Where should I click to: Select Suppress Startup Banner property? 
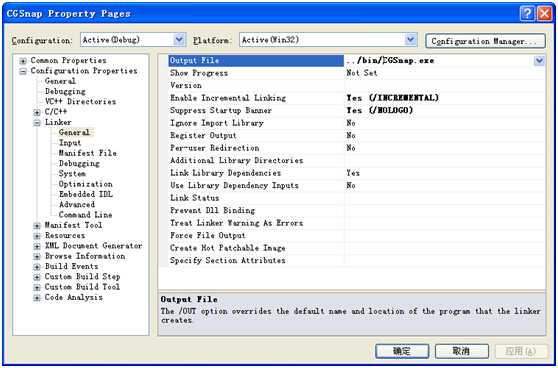[x=221, y=110]
